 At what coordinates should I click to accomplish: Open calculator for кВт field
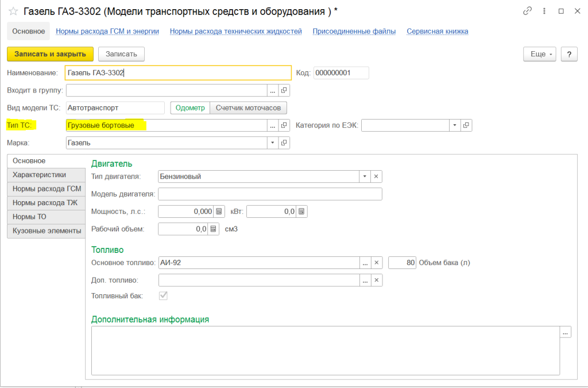302,212
